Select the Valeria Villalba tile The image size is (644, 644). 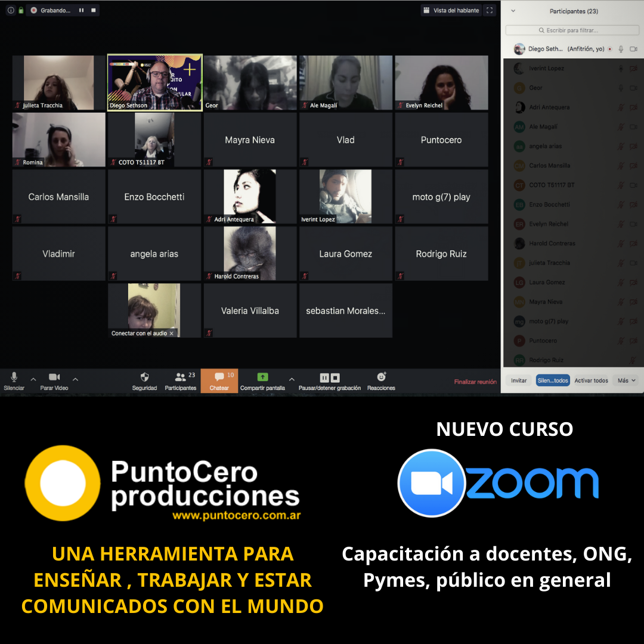click(250, 311)
